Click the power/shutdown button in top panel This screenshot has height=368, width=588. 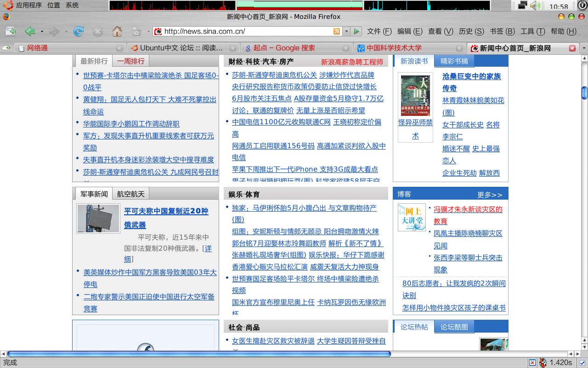pos(582,6)
